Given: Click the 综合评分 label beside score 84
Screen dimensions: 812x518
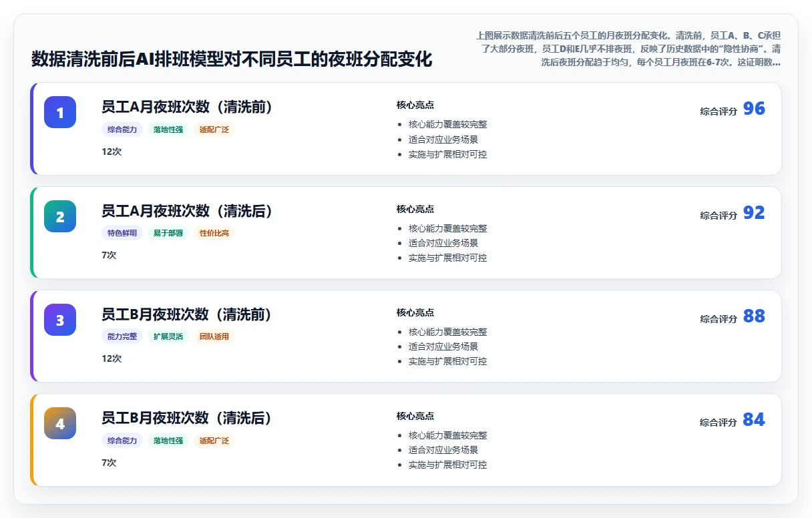Looking at the screenshot, I should click(719, 423).
